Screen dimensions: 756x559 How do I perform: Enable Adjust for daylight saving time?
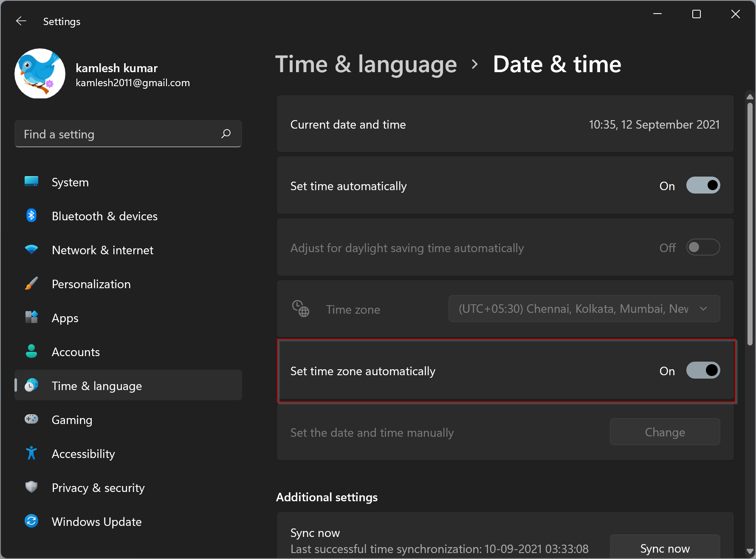(x=703, y=247)
